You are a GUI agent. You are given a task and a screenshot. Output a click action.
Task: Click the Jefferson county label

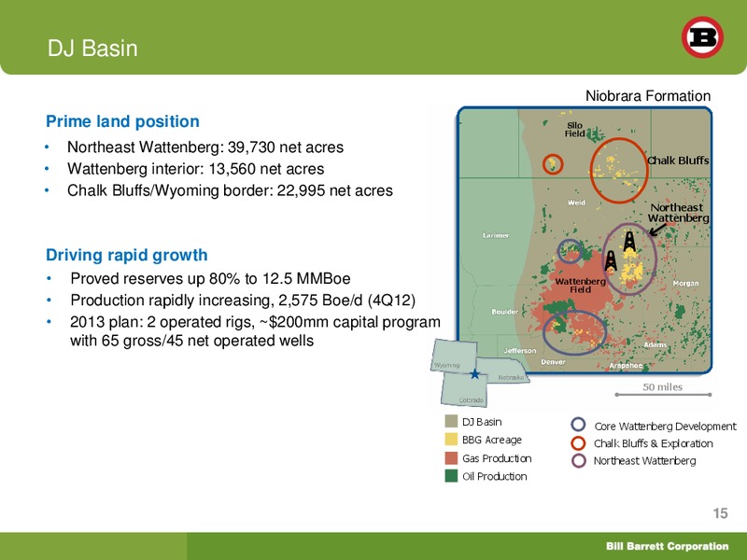520,351
